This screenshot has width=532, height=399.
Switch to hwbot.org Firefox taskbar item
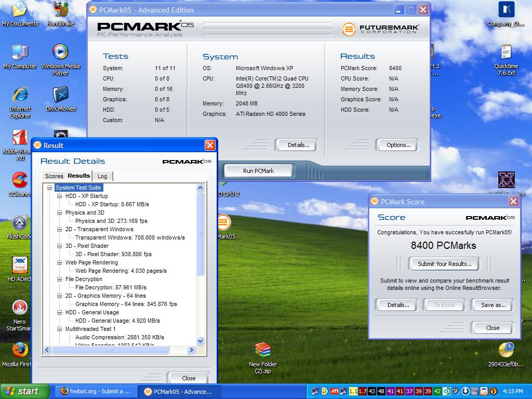(x=96, y=392)
